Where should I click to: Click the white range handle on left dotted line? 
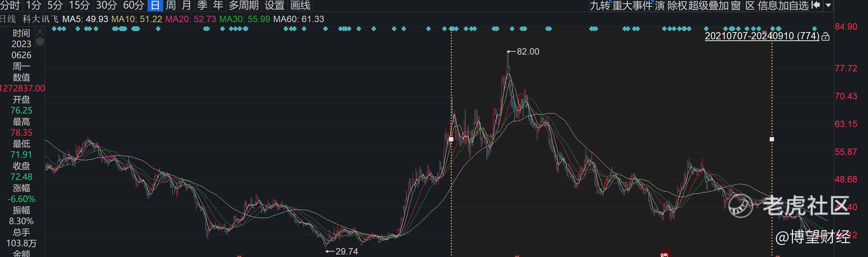tap(451, 139)
